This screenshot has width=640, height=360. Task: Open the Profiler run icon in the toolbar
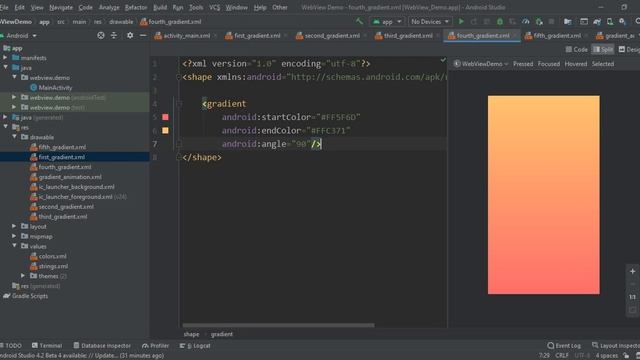(x=526, y=21)
